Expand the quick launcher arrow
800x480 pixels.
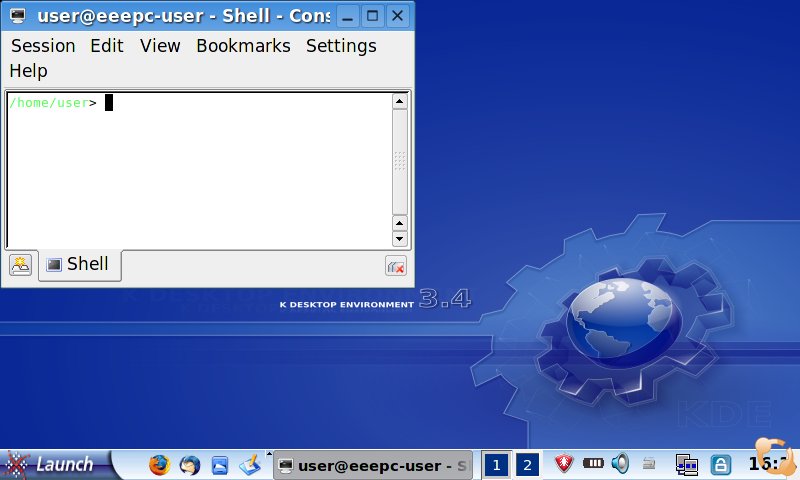click(x=269, y=453)
